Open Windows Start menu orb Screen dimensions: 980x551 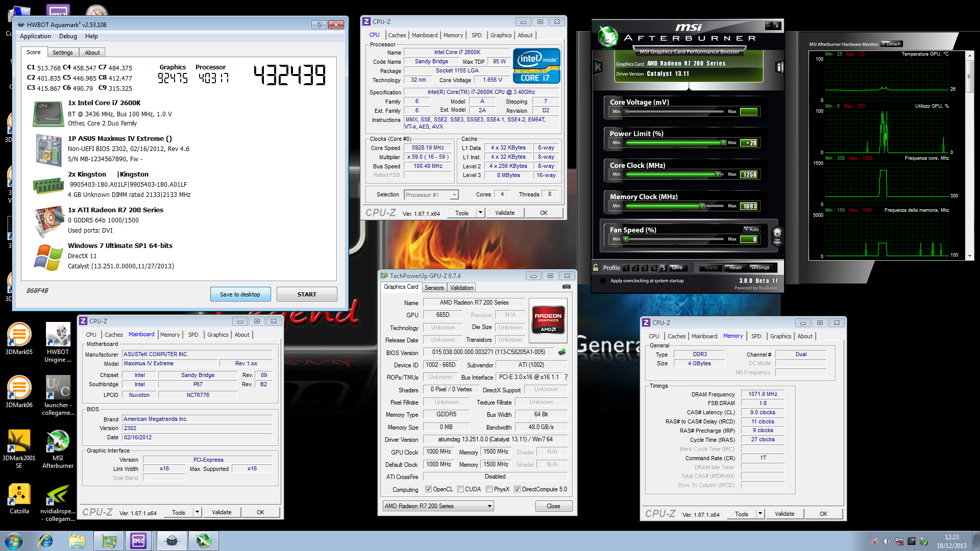pos(14,541)
